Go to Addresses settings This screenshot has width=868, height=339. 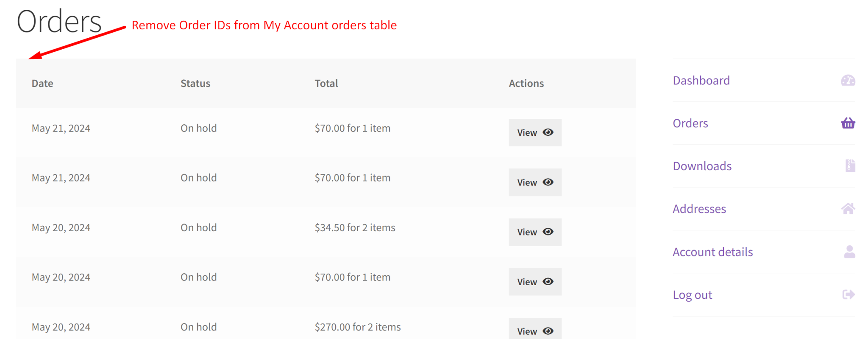pyautogui.click(x=699, y=208)
